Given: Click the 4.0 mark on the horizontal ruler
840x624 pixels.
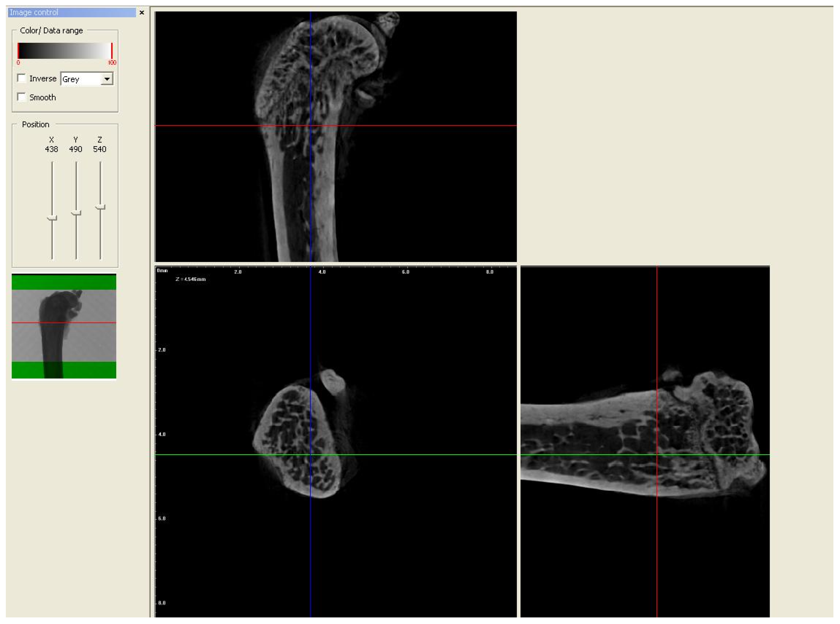Looking at the screenshot, I should click(x=322, y=272).
